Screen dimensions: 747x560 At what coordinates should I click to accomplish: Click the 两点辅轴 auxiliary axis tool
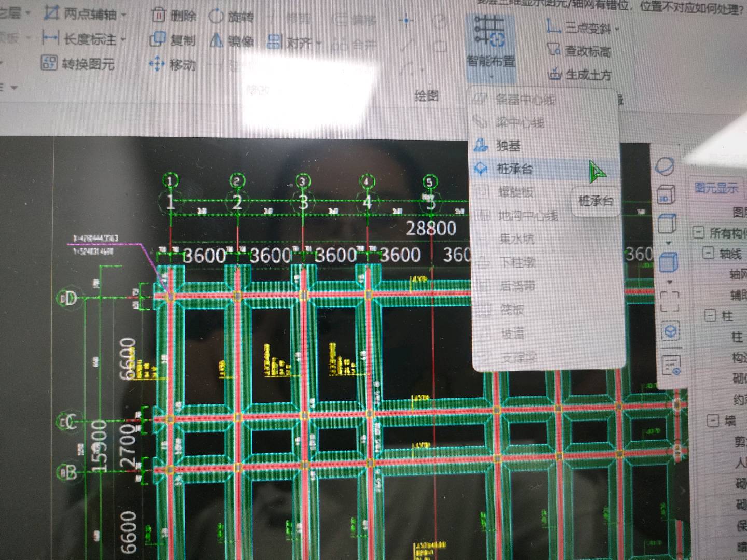81,13
